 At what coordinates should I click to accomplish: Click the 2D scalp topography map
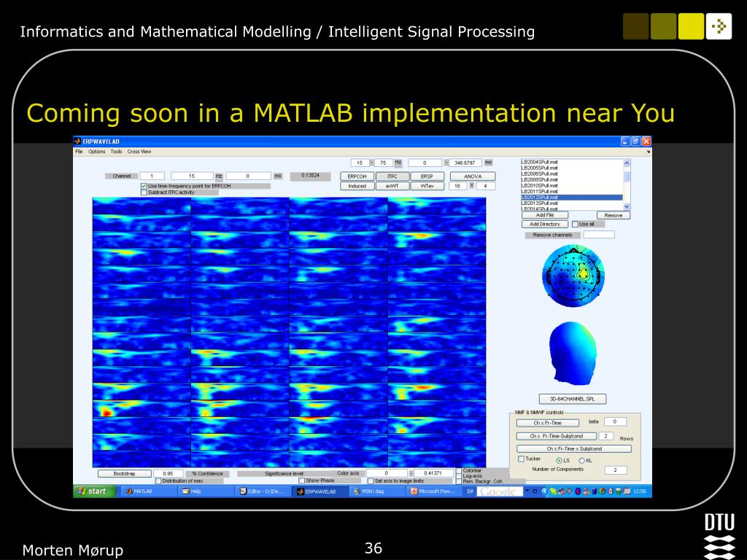pos(573,276)
